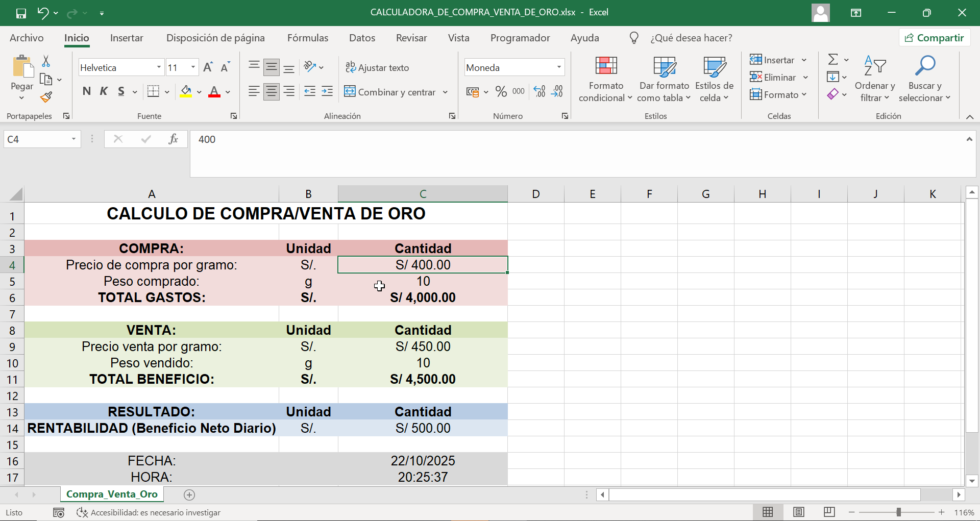Click the Aumentar decimales icon
The image size is (980, 521).
[x=539, y=91]
